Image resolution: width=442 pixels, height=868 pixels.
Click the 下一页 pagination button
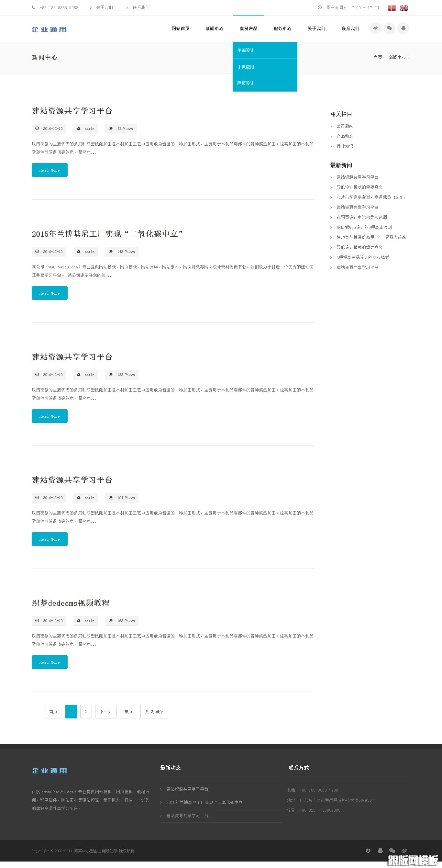point(106,712)
